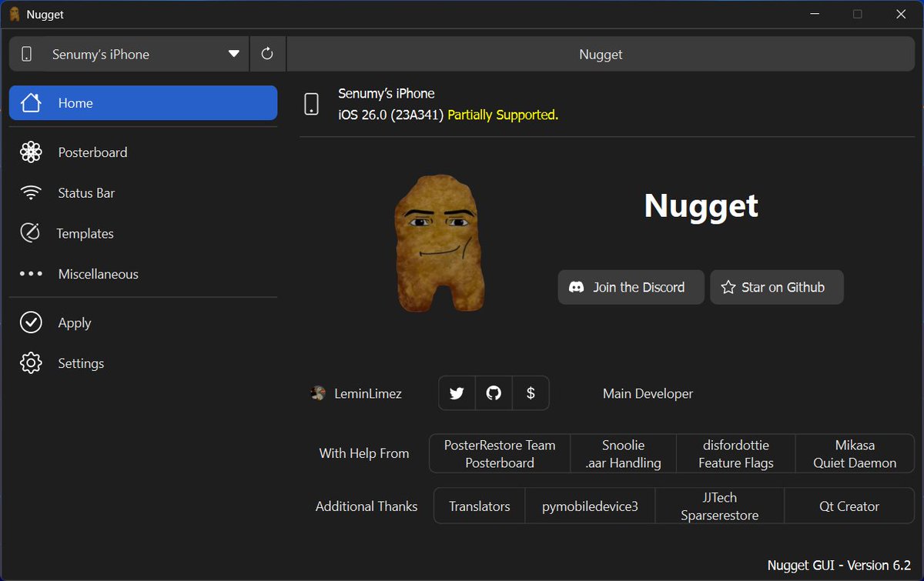924x581 pixels.
Task: Click the LeminLimez developer name
Action: click(368, 393)
